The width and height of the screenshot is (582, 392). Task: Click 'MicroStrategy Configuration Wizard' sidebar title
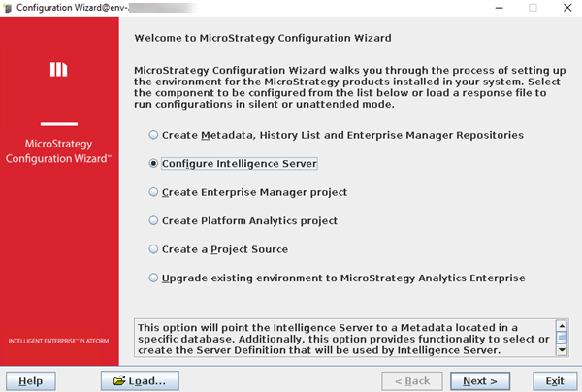click(58, 151)
